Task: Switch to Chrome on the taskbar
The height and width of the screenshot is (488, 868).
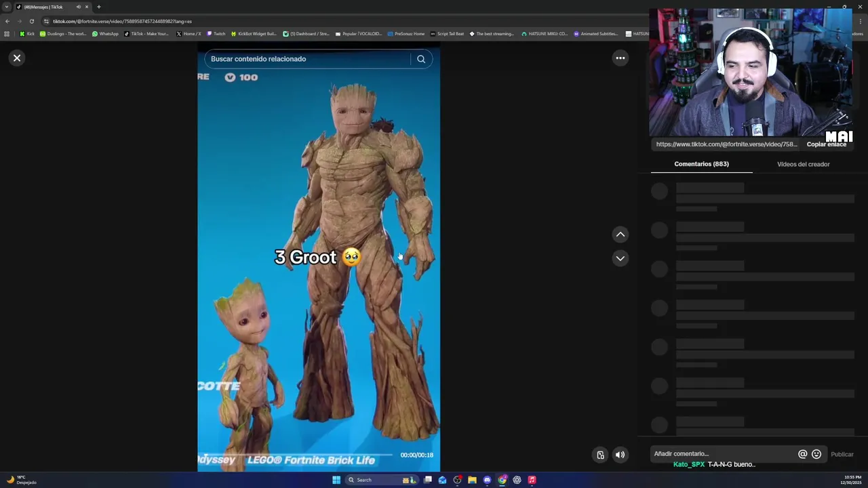Action: 502,480
